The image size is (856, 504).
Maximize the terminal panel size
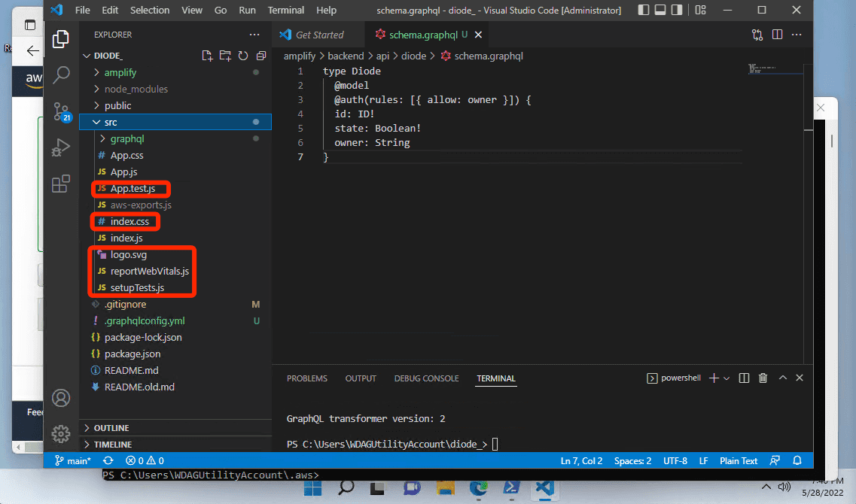782,378
